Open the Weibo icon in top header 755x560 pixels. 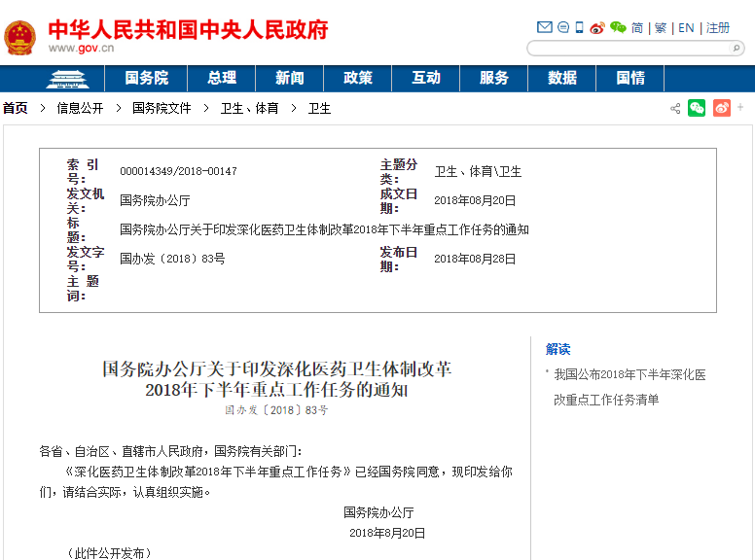pyautogui.click(x=597, y=27)
